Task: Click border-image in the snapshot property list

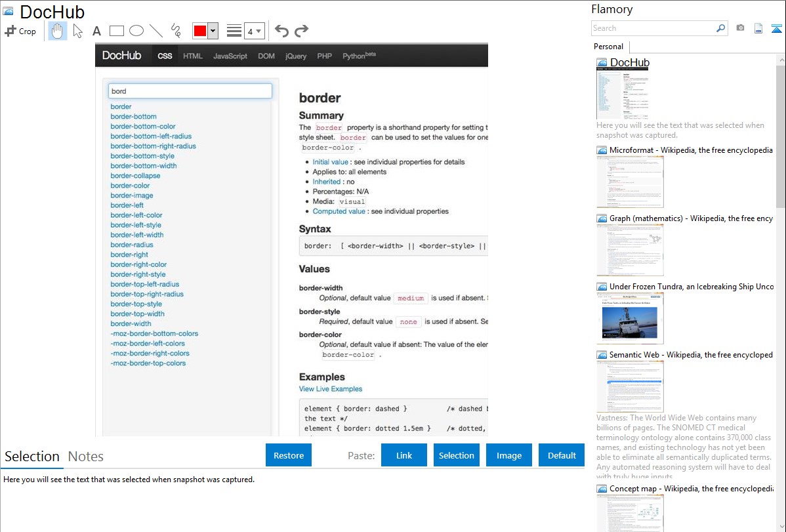Action: 132,195
